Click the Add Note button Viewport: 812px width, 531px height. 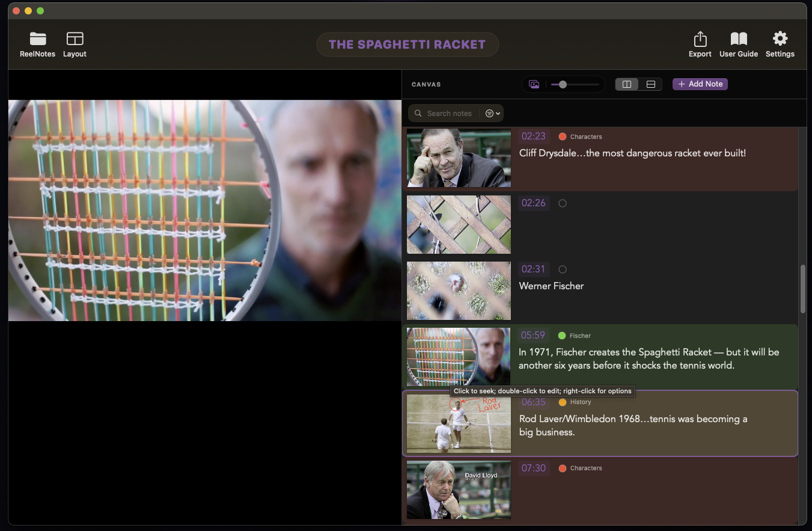point(700,84)
